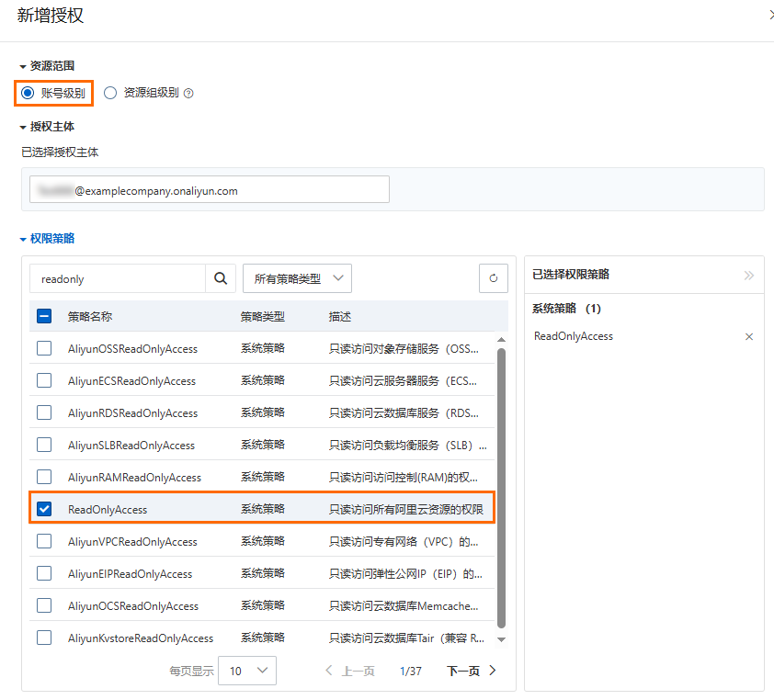
Task: Click 上一页 pagination link
Action: point(359,671)
